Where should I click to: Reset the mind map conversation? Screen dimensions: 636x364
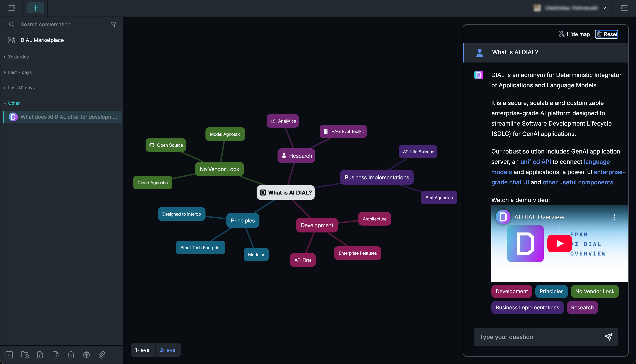(x=607, y=34)
